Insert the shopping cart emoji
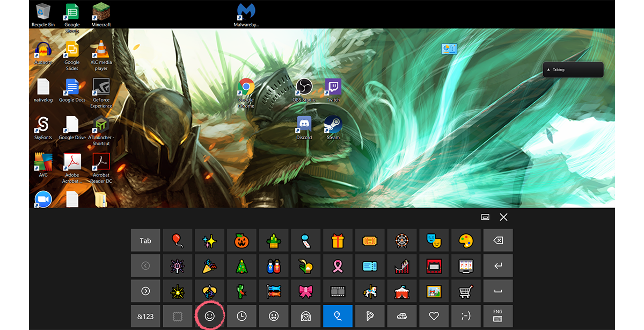The width and height of the screenshot is (644, 330). coord(466,291)
